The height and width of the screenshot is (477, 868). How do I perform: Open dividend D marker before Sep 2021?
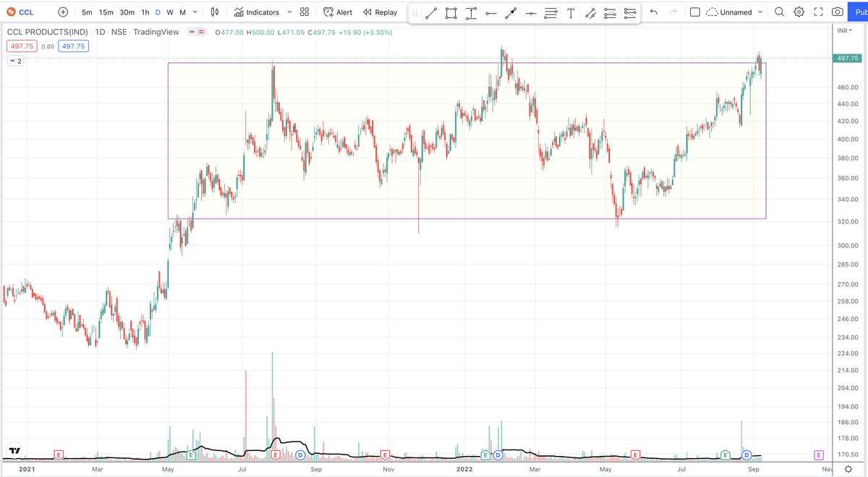coord(300,455)
